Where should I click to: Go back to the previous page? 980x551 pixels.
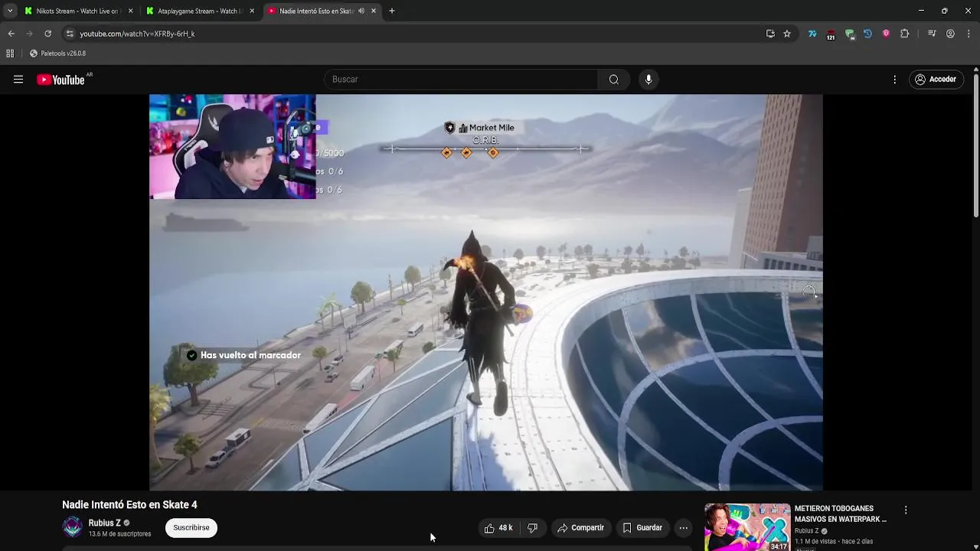pos(11,34)
